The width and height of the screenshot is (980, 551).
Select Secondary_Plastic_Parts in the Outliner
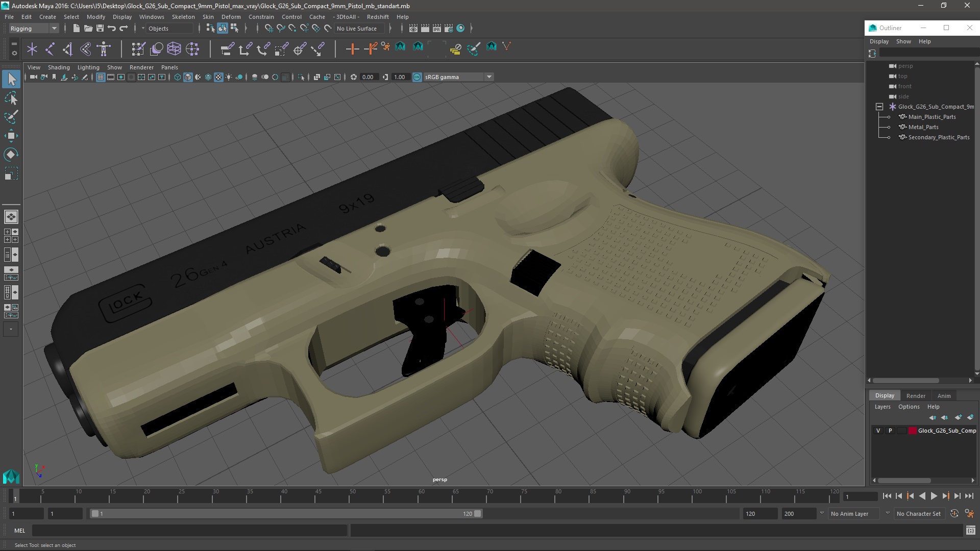939,137
